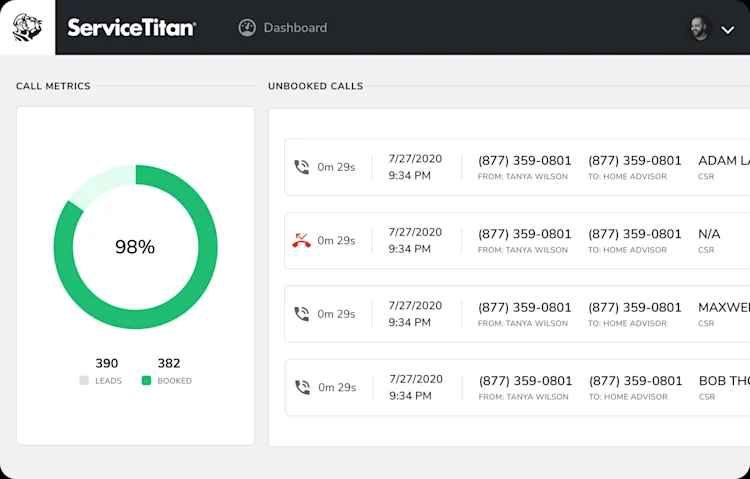Click To: Home Advisor number in last row

(x=636, y=381)
